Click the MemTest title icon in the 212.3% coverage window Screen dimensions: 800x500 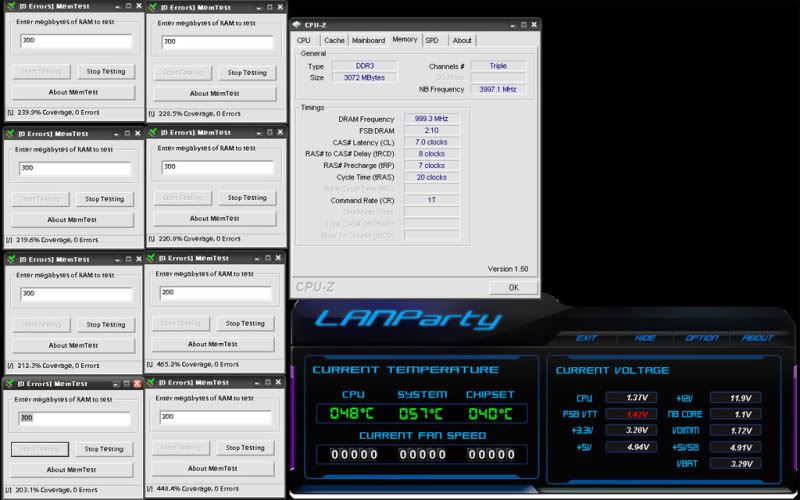point(11,259)
